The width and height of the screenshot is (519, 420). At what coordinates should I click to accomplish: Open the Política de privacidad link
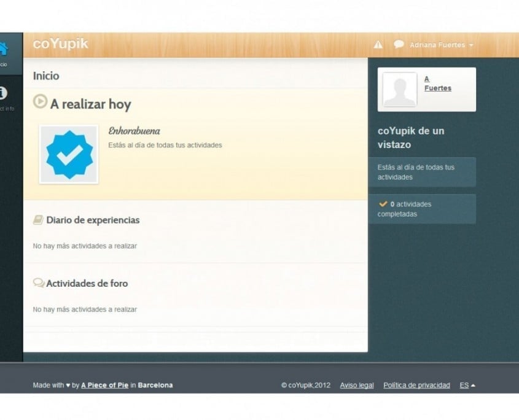[x=416, y=385]
